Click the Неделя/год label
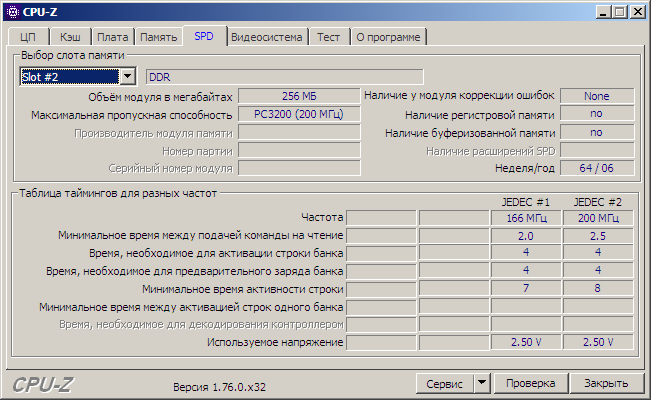 click(x=525, y=168)
